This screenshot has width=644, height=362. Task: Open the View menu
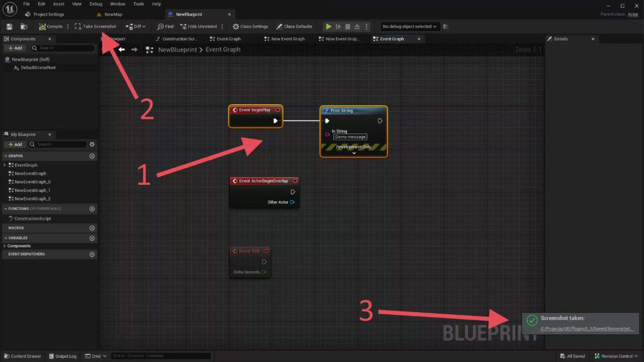[x=76, y=4]
